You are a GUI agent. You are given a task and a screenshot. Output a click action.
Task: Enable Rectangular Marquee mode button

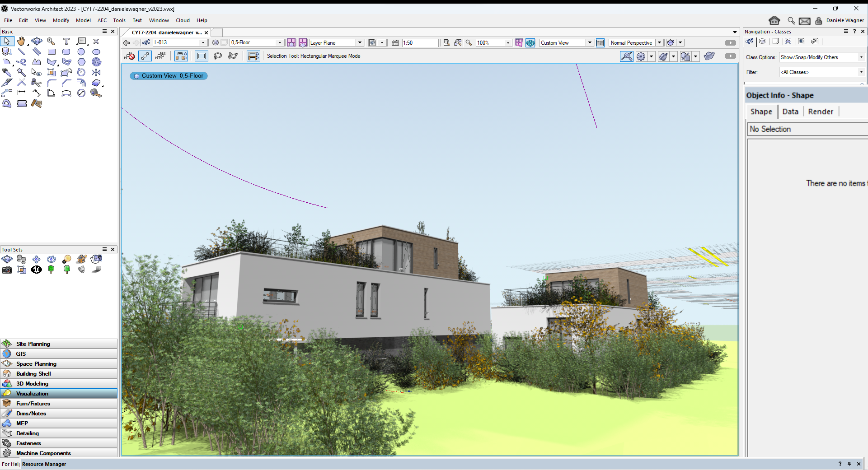pos(202,56)
